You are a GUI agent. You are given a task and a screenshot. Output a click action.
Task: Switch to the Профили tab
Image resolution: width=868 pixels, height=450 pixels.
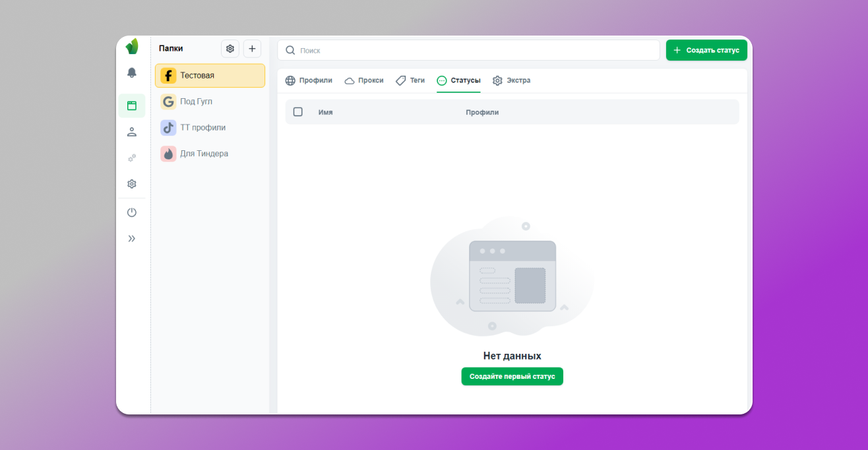pyautogui.click(x=309, y=80)
